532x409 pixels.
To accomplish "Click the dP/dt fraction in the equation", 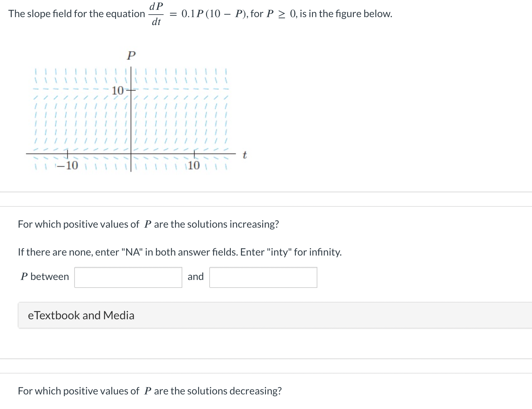I will pyautogui.click(x=156, y=14).
